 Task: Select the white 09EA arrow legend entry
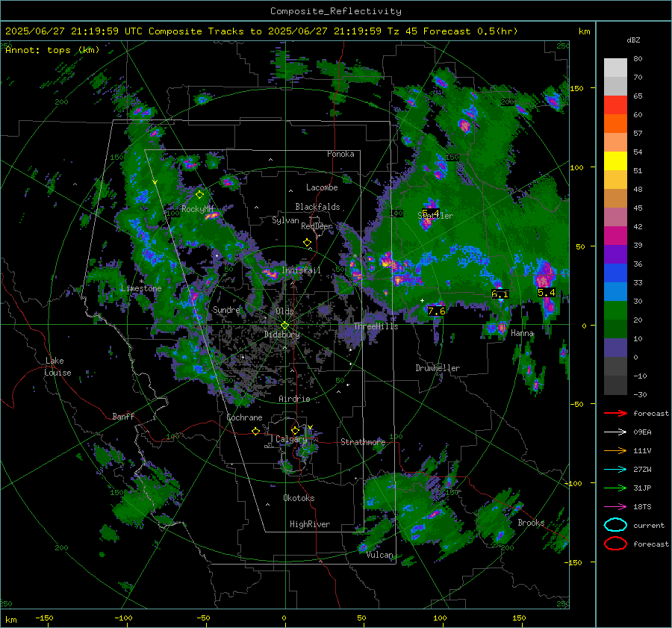(x=615, y=432)
